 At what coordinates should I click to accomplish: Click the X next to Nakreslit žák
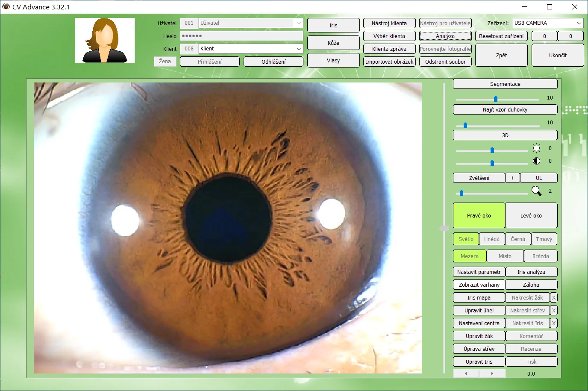553,297
